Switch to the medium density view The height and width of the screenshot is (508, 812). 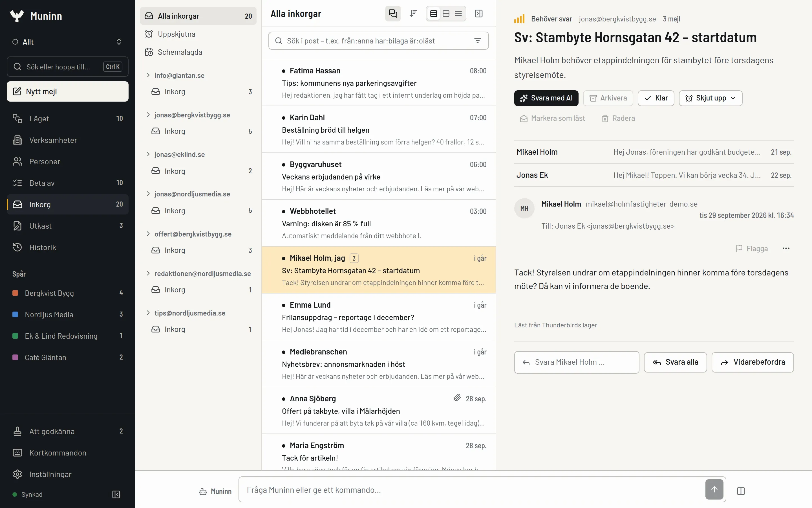pyautogui.click(x=446, y=14)
